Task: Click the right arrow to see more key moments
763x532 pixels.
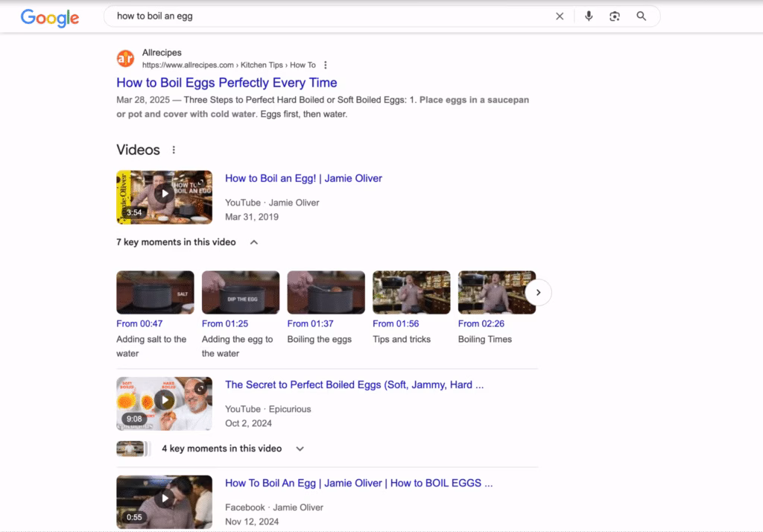Action: pyautogui.click(x=538, y=292)
